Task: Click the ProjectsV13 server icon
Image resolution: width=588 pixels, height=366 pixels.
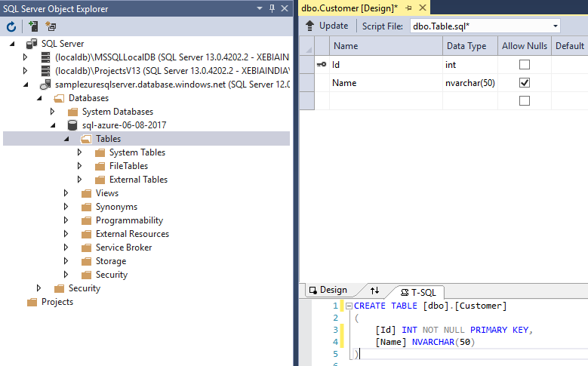Action: (45, 70)
